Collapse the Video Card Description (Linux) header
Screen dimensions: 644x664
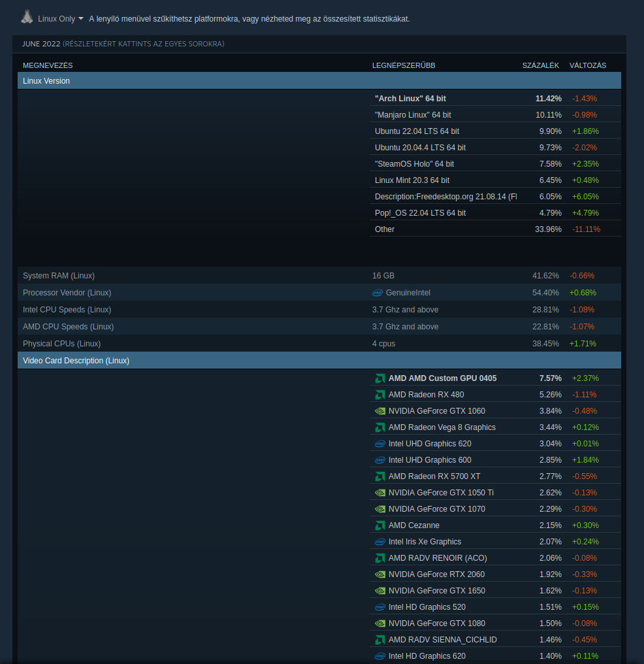coord(319,360)
